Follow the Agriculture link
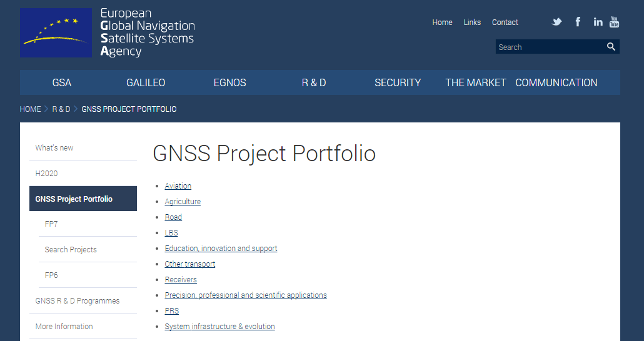Viewport: 644px width, 341px height. [183, 202]
